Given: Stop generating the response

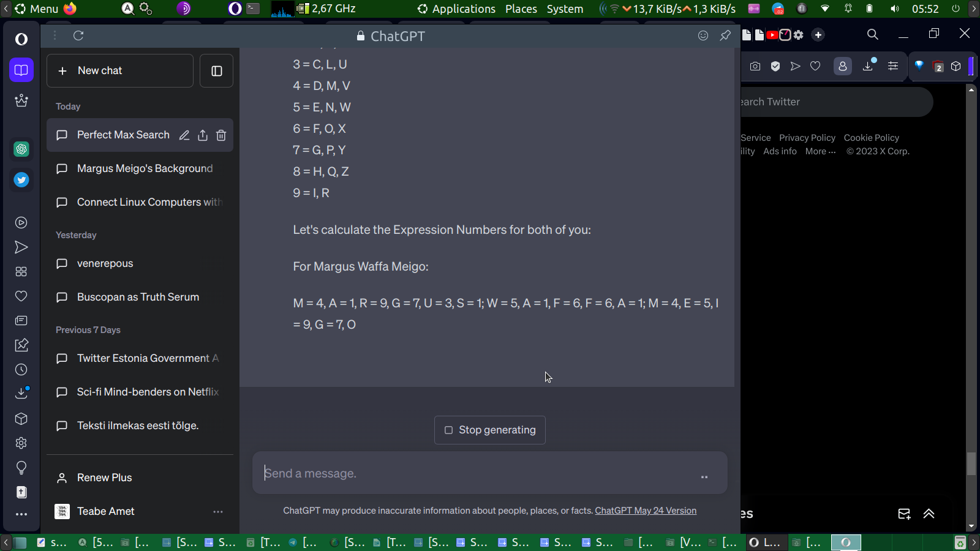Looking at the screenshot, I should (x=490, y=430).
